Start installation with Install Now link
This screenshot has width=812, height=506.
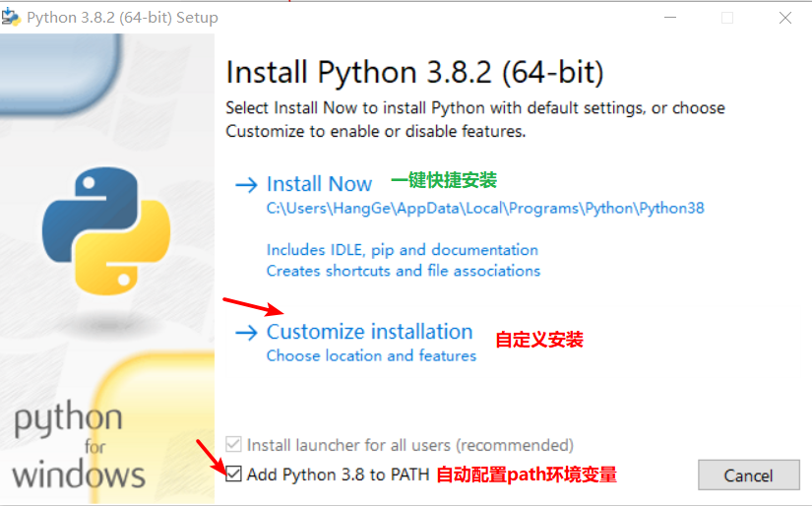coord(319,184)
